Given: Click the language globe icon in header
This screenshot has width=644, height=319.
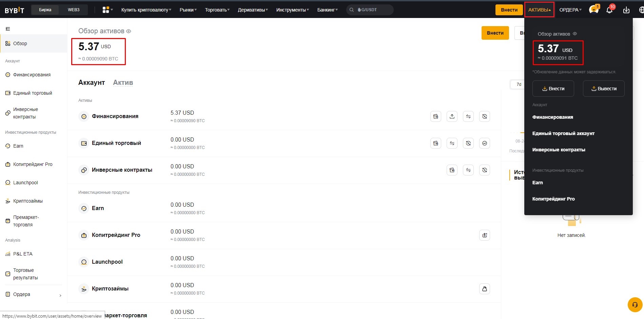Looking at the screenshot, I should (x=641, y=10).
